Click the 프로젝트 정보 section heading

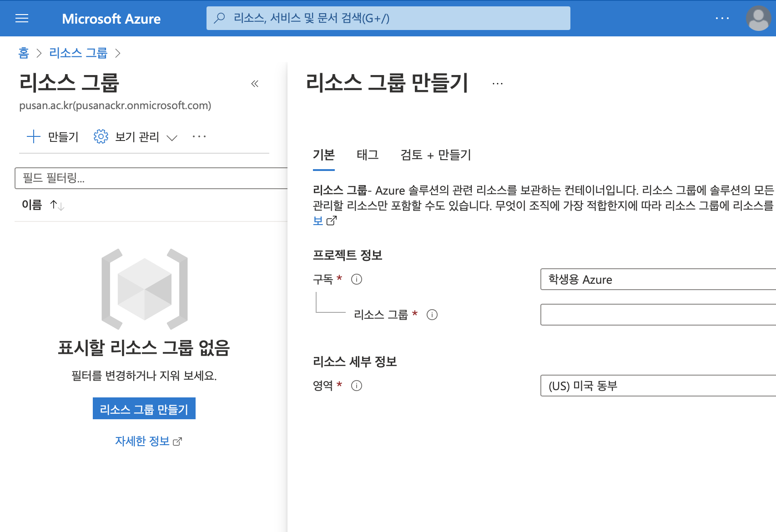348,255
